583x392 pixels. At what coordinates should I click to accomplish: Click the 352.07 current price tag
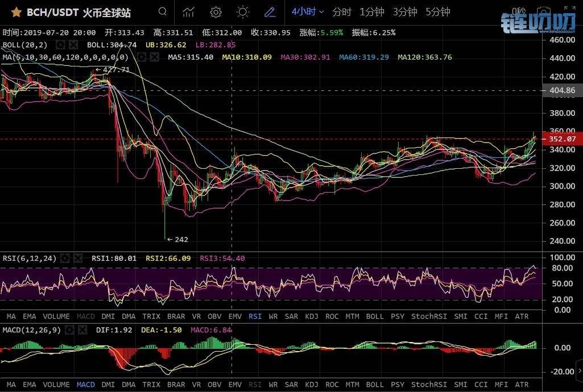(562, 139)
